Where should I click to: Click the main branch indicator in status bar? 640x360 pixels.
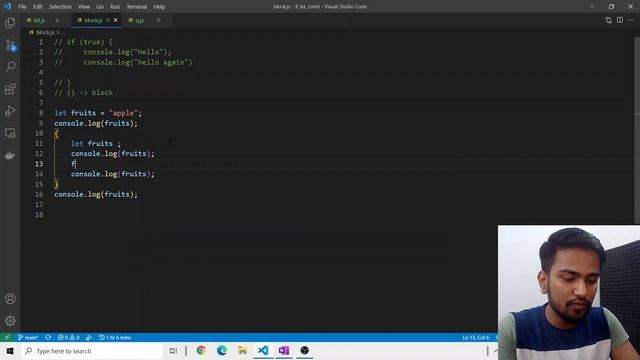[28, 338]
